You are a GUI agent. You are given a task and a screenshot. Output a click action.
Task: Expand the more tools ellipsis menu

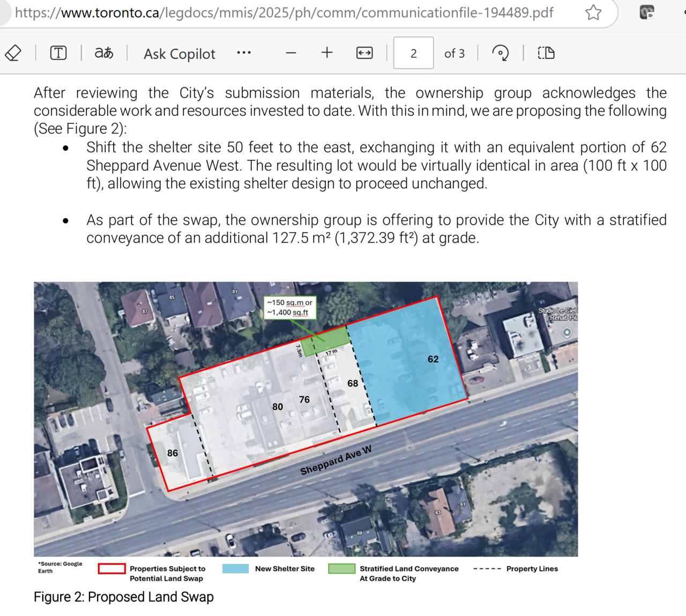coord(244,53)
